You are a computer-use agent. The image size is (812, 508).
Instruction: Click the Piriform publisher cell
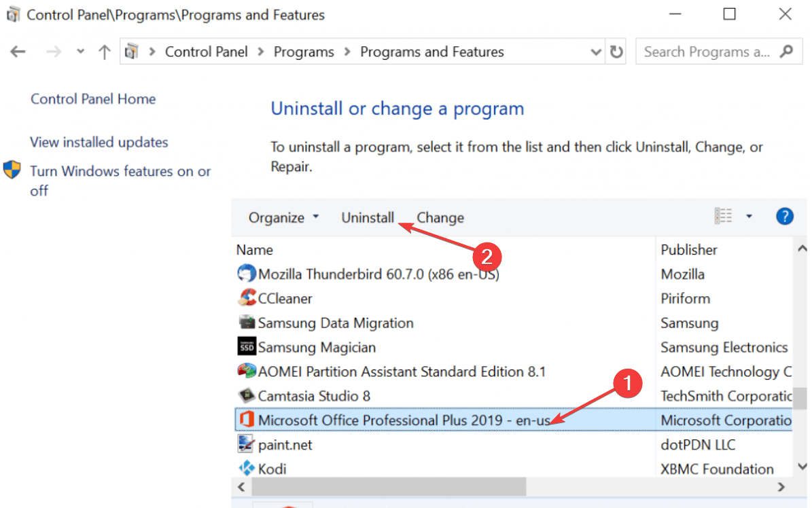click(x=685, y=299)
